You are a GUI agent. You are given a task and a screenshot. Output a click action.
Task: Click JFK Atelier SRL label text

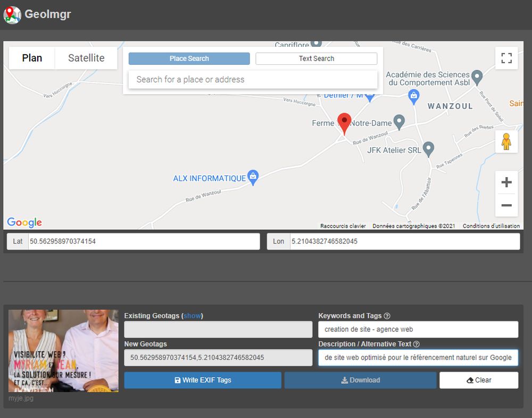click(x=394, y=151)
